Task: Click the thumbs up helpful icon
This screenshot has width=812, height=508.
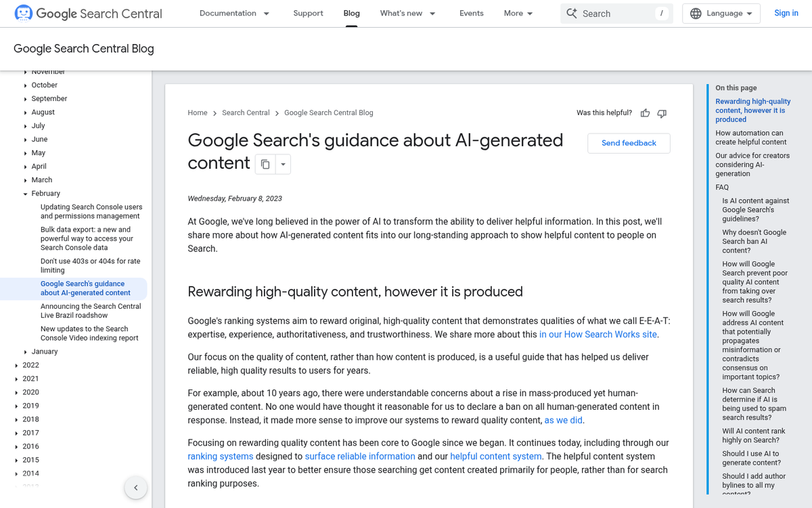Action: (645, 113)
